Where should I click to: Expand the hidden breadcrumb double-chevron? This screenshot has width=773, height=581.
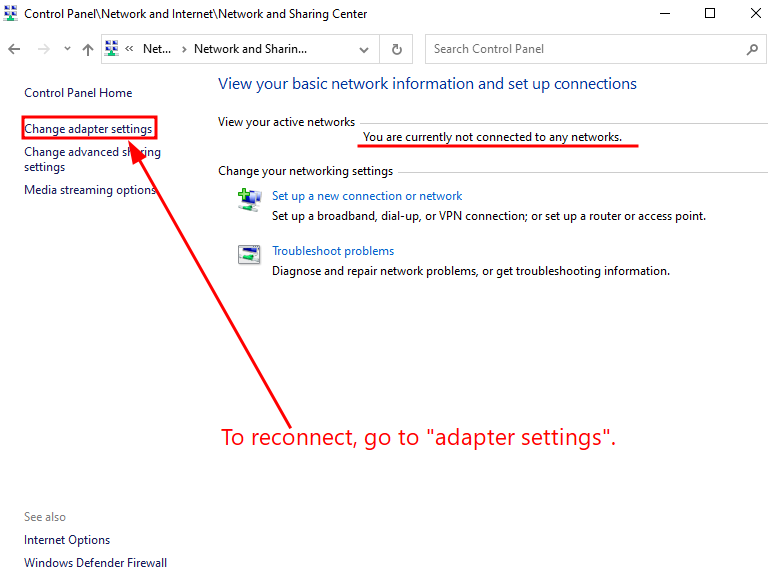[129, 49]
